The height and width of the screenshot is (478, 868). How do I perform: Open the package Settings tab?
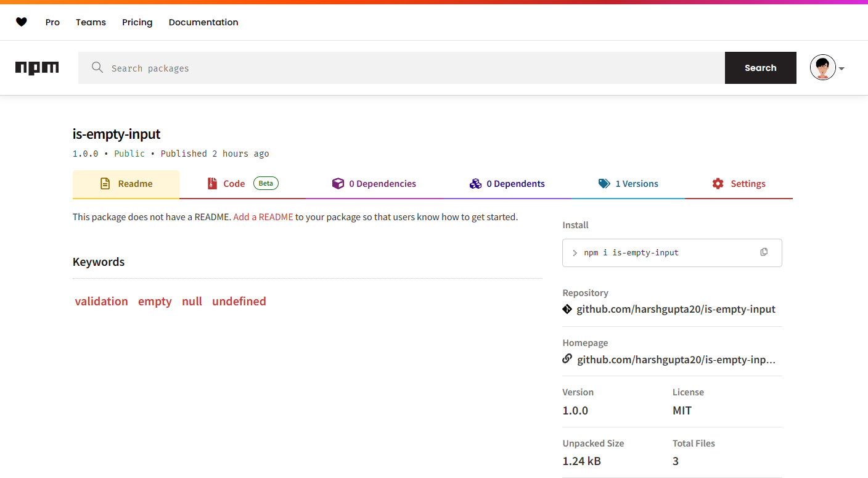pyautogui.click(x=739, y=184)
